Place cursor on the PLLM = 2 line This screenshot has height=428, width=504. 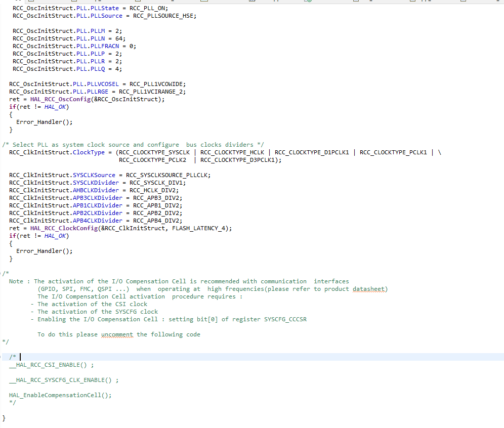tap(67, 31)
